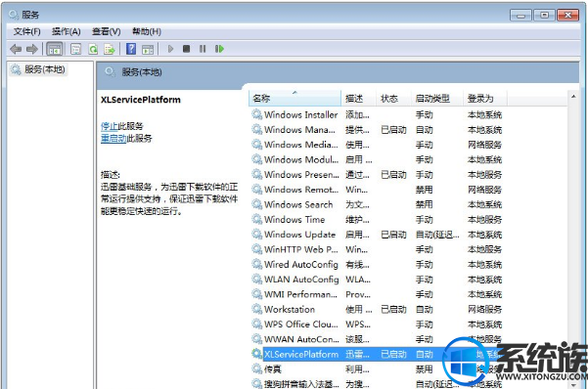Click the gear icon beside Windows Search
This screenshot has width=588, height=389.
(257, 204)
